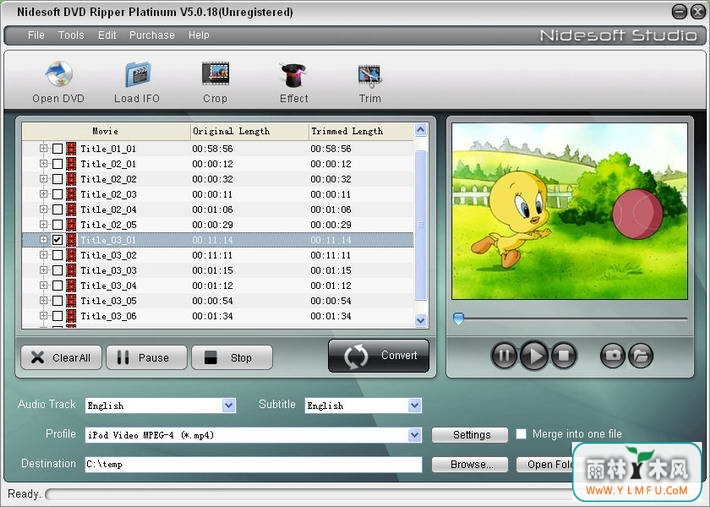Screen dimensions: 710x507
Task: Click the Movie column header
Action: coord(106,131)
